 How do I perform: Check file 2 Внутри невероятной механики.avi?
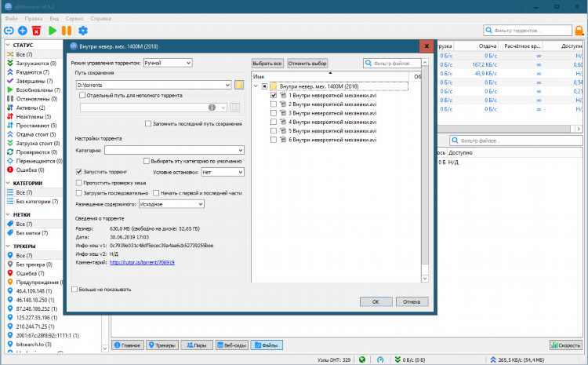[274, 104]
